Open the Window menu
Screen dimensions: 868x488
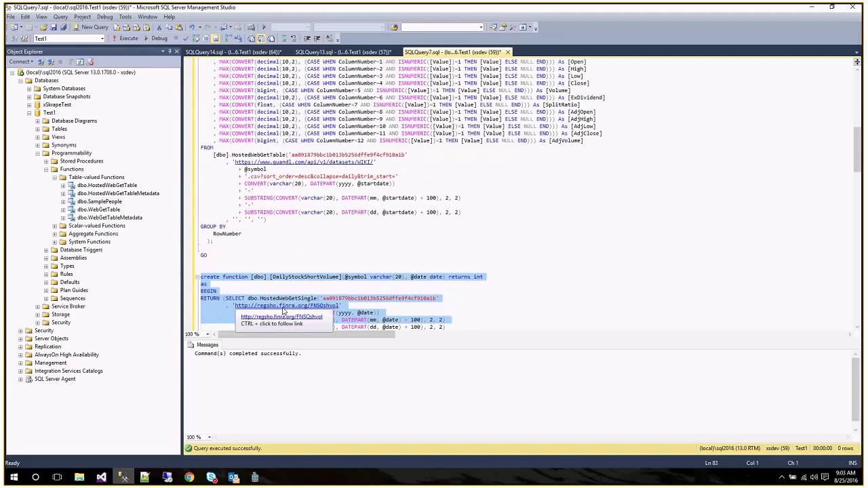147,16
